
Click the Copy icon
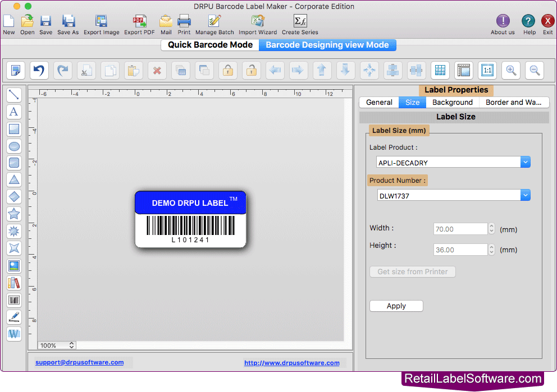(110, 70)
